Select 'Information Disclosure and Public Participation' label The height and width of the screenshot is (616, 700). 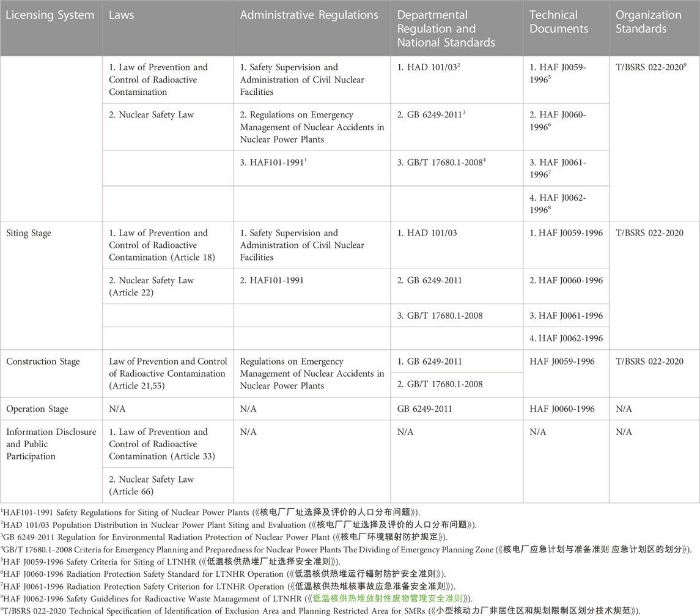click(51, 444)
